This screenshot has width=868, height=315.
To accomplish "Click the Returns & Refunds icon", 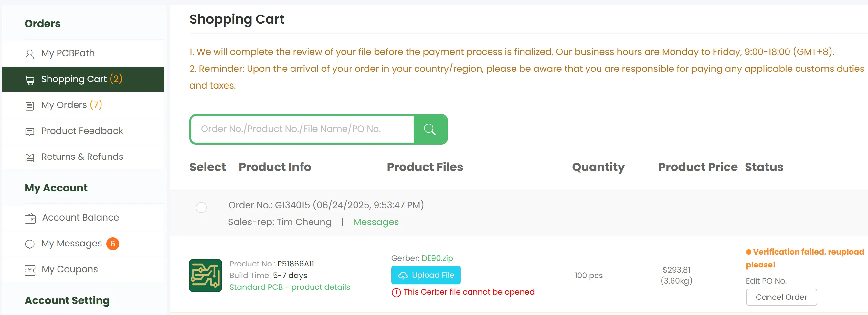I will coord(30,157).
